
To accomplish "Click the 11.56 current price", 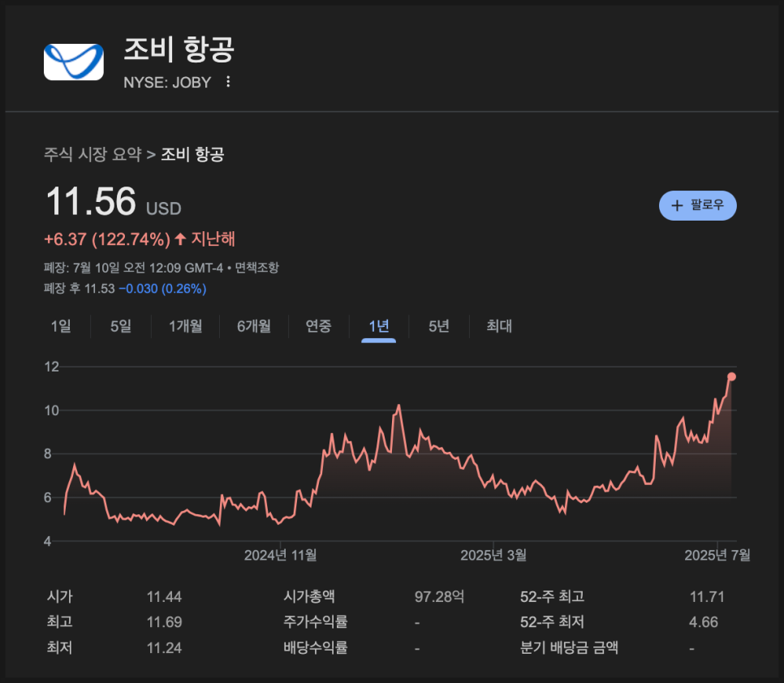I will click(91, 201).
